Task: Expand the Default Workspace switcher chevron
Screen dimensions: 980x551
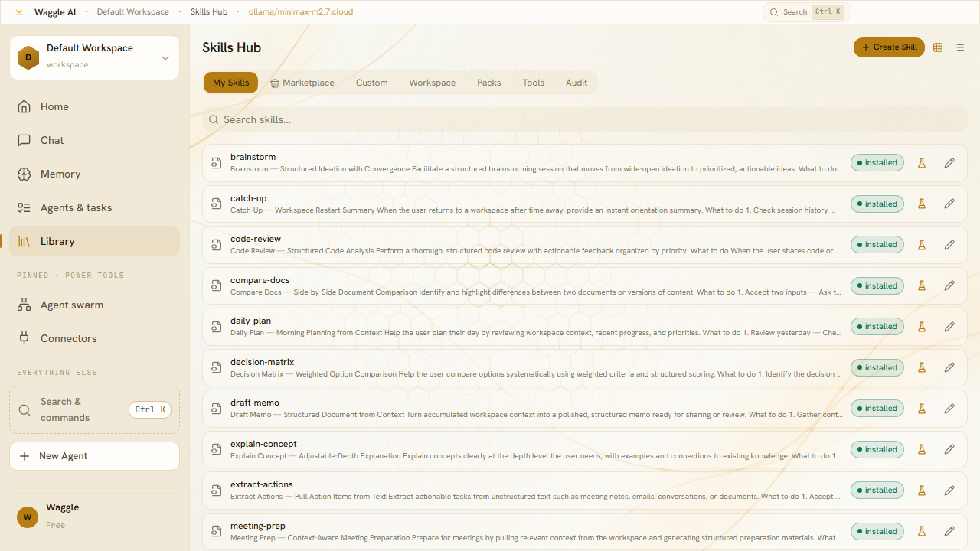Action: point(165,57)
